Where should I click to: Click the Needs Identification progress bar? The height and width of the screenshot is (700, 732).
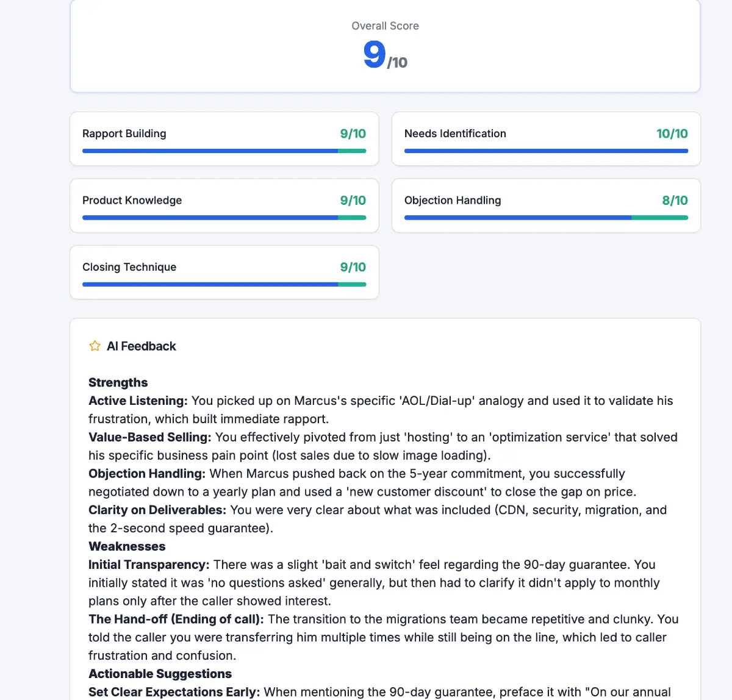[x=546, y=151]
